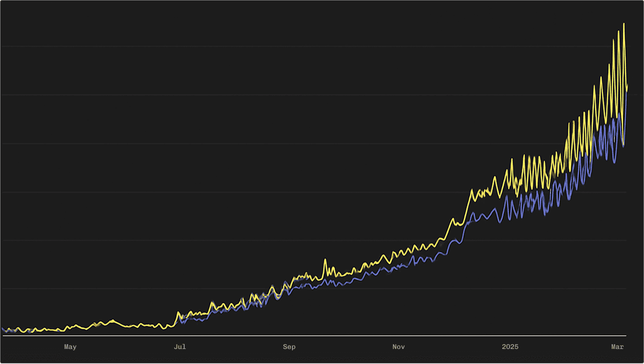Click the 2025 year label on the axis
Screen dimensions: 644x364
510,347
